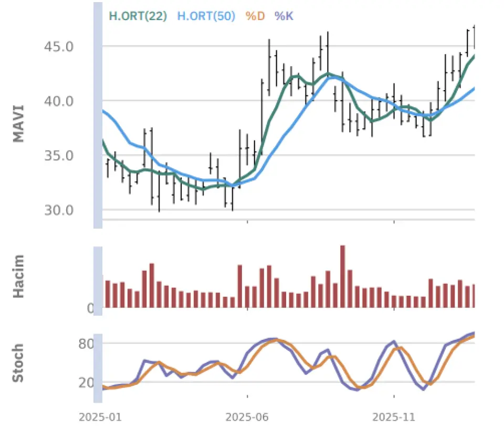Click the 45.0 price tick label
Viewport: 504px width, 430px height.
click(x=58, y=47)
